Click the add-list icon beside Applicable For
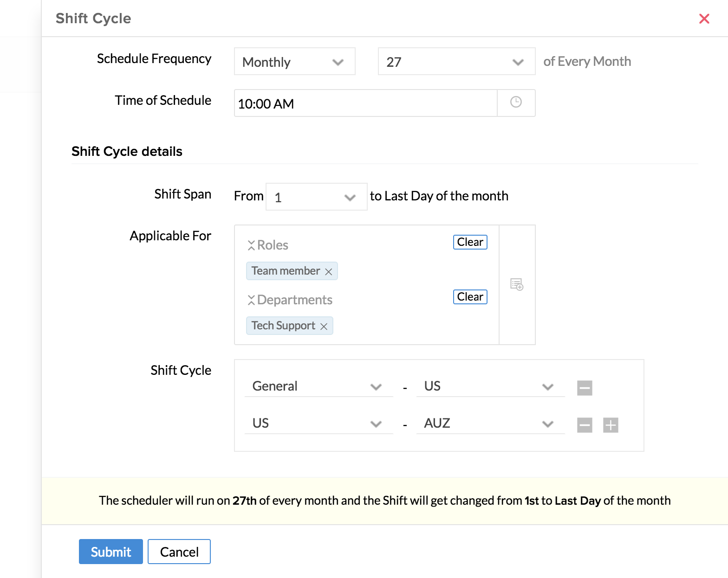This screenshot has height=578, width=728. tap(517, 284)
